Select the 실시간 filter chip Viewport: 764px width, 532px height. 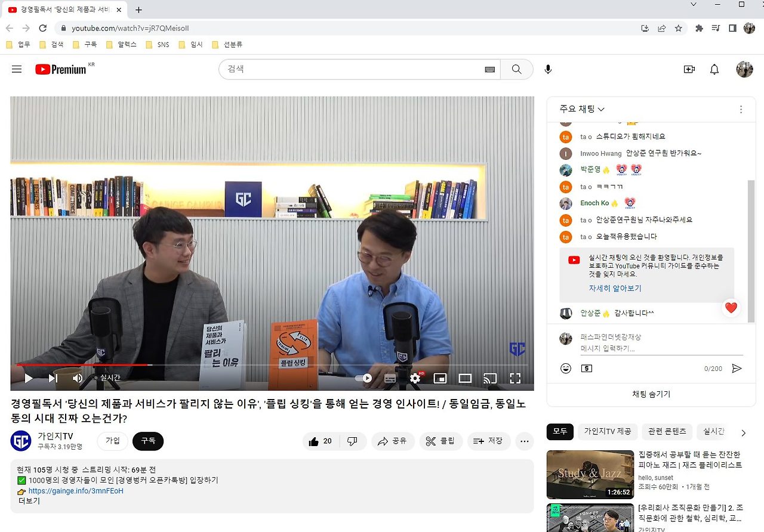[713, 431]
